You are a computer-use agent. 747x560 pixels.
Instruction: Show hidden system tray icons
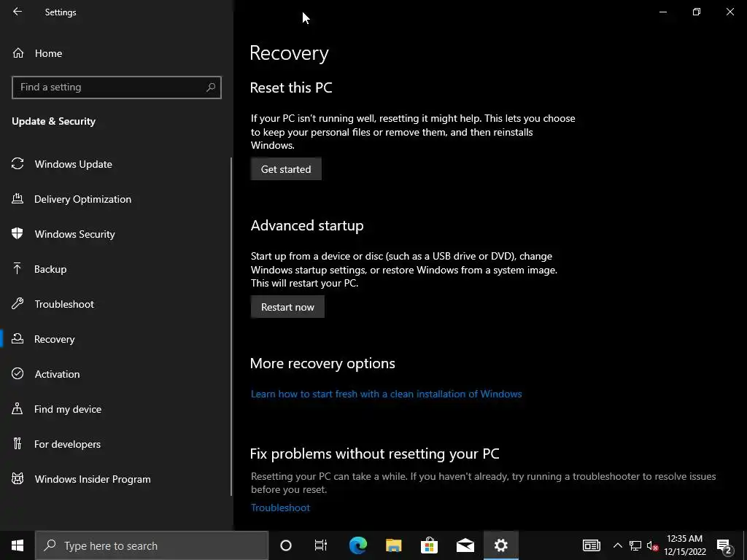click(x=617, y=545)
